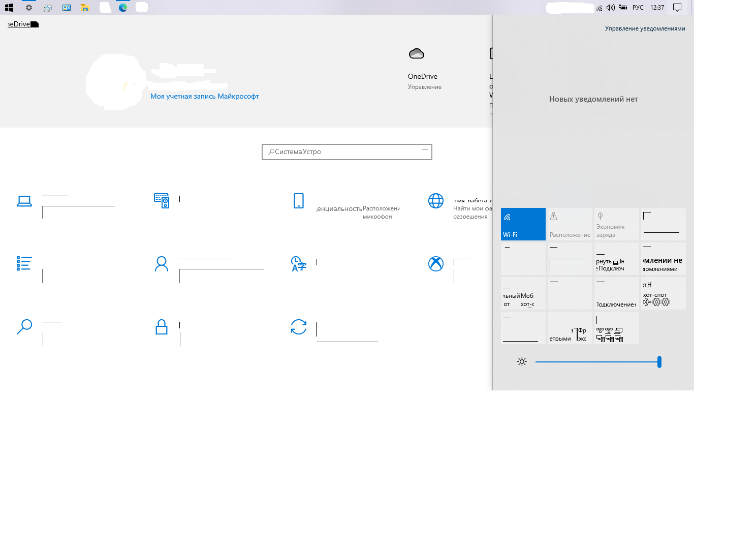Launch Microsoft Edge from the taskbar
This screenshot has width=756, height=549.
pyautogui.click(x=123, y=8)
